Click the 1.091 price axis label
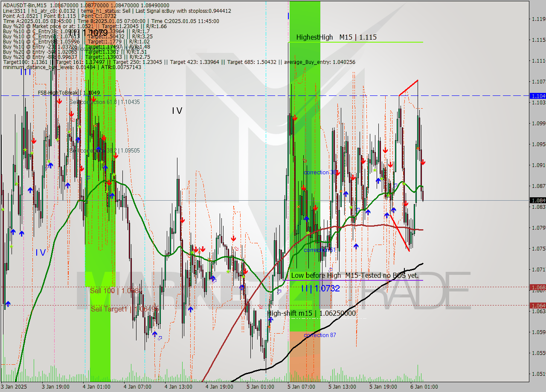 point(538,165)
